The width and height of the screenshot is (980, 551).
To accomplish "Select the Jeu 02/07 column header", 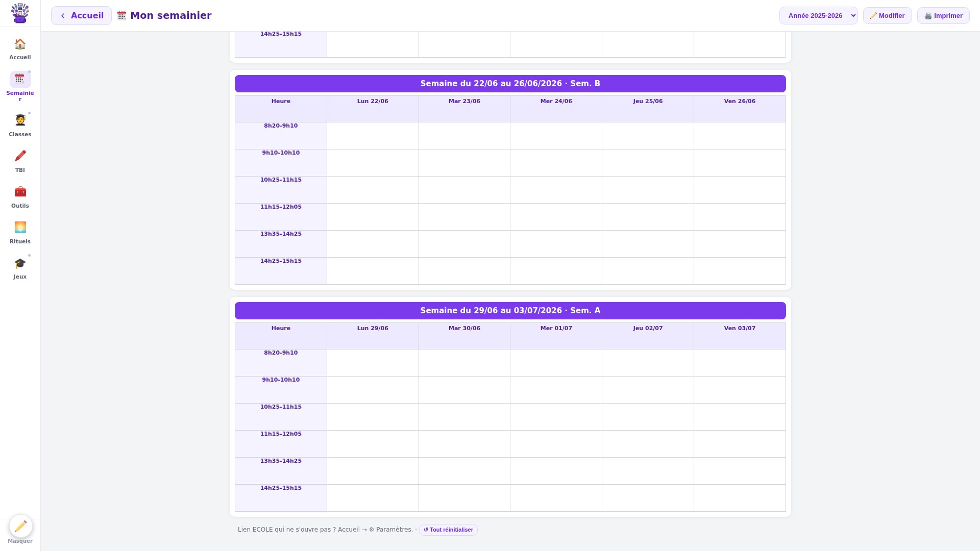I will click(x=648, y=336).
